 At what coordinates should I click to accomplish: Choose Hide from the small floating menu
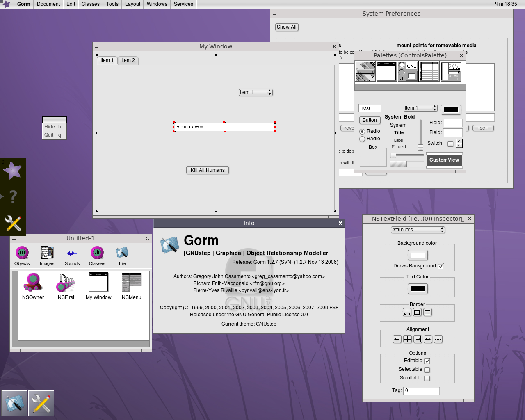(54, 127)
